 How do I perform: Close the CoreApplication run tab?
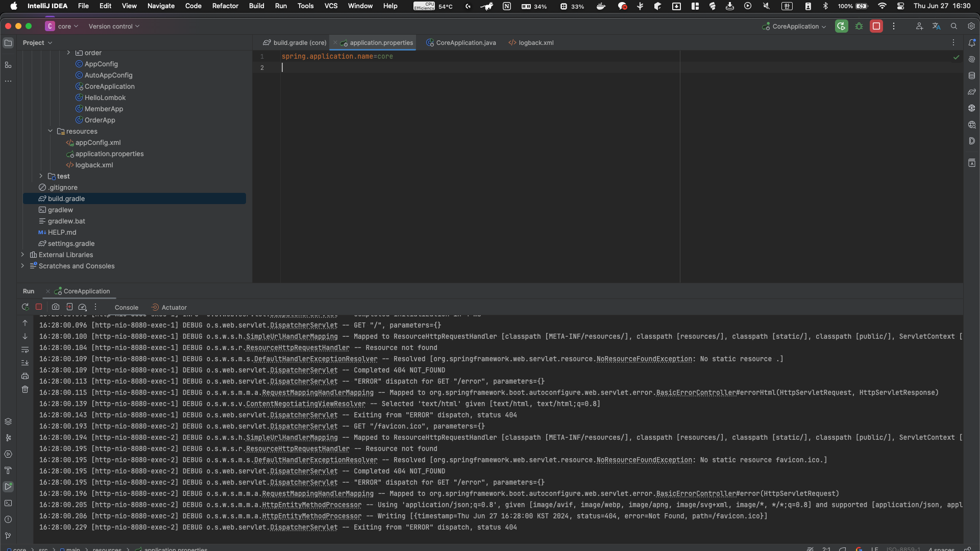point(48,291)
